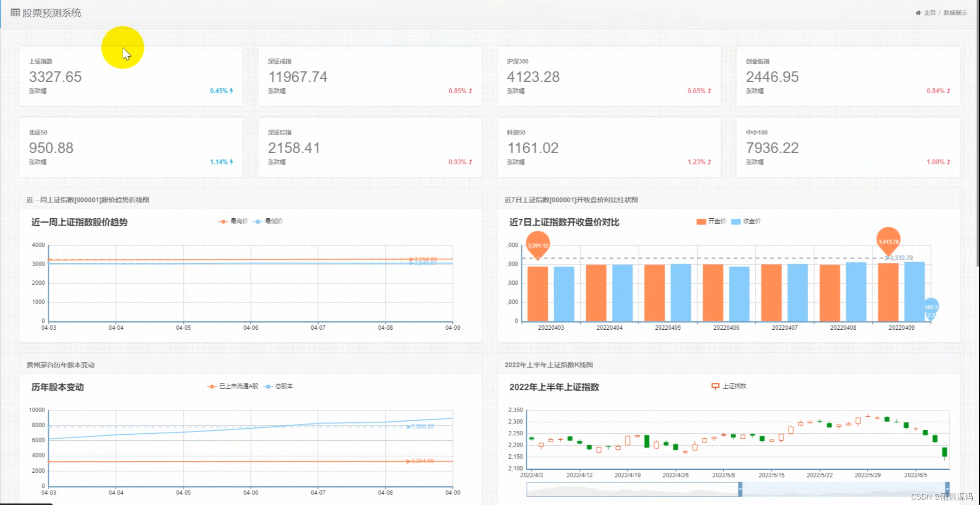Toggle the 上证指数 K-line legend
Viewport: 980px width, 505px height.
(x=729, y=386)
